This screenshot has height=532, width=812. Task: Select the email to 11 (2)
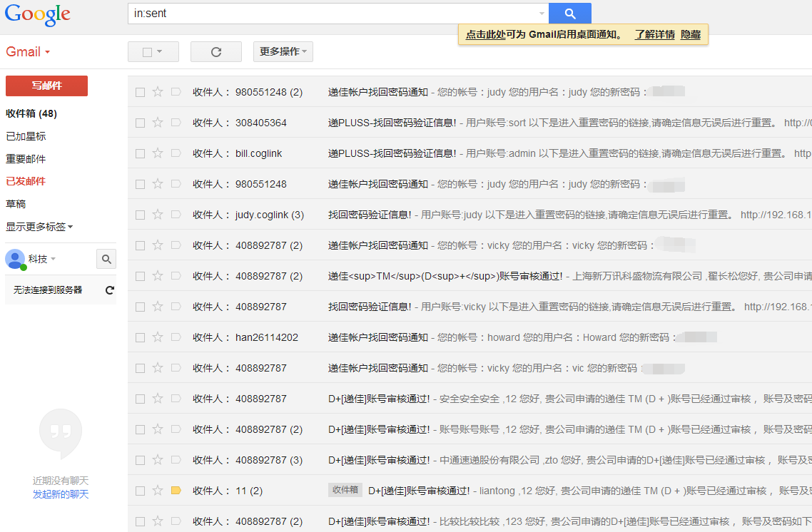click(x=140, y=491)
